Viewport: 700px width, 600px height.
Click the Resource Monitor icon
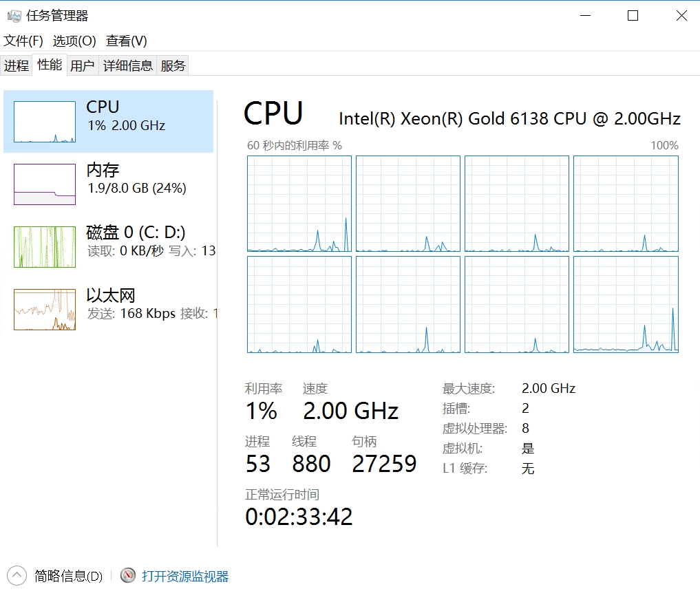tap(128, 575)
